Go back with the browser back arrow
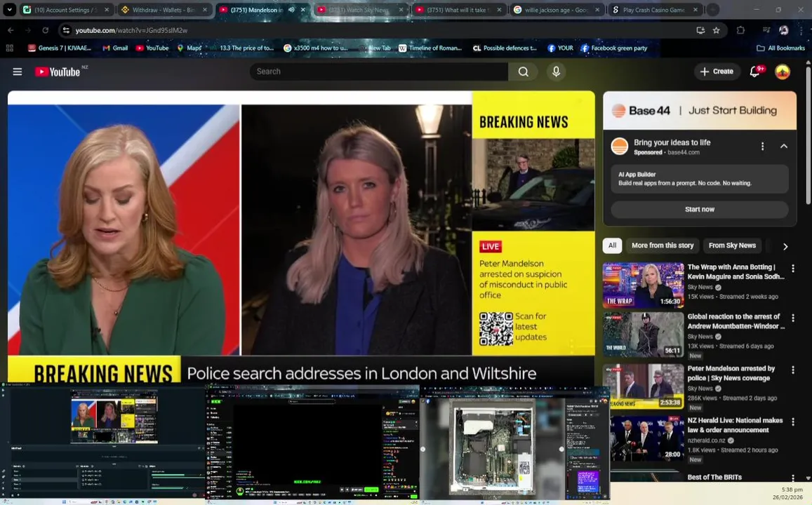Image resolution: width=812 pixels, height=505 pixels. coord(11,31)
